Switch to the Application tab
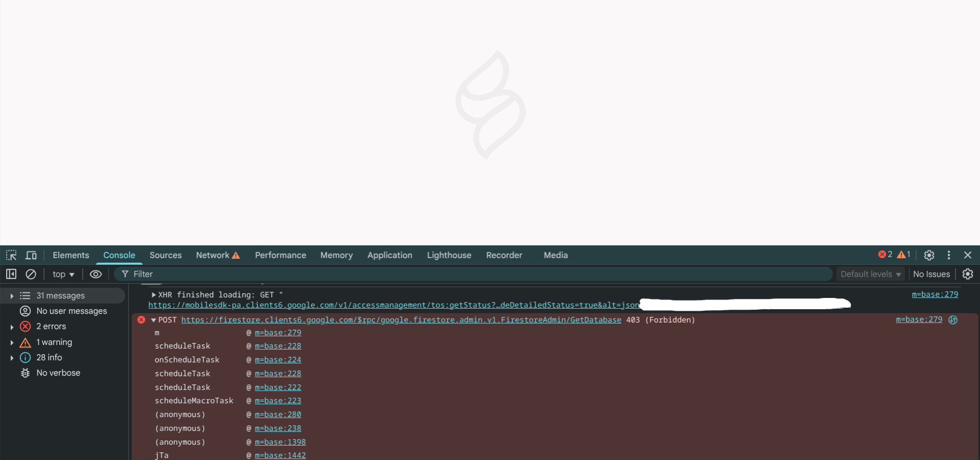Screen dimensions: 980x460 (x=390, y=255)
